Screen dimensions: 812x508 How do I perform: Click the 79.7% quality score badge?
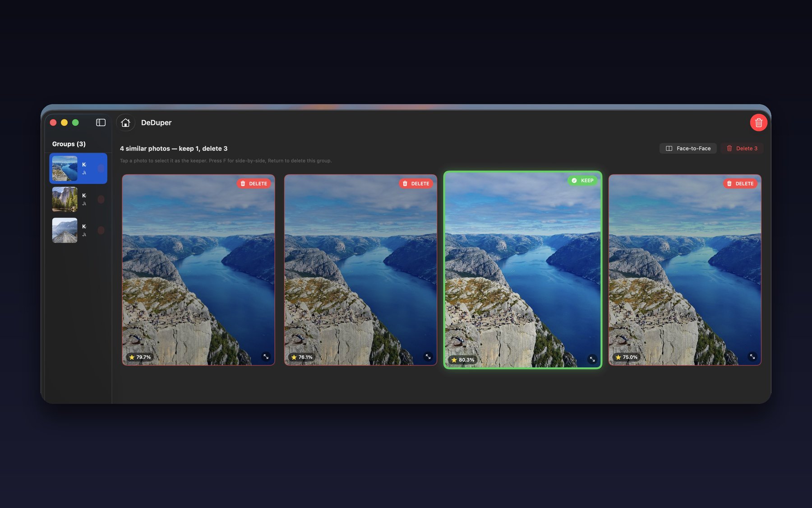coord(140,357)
